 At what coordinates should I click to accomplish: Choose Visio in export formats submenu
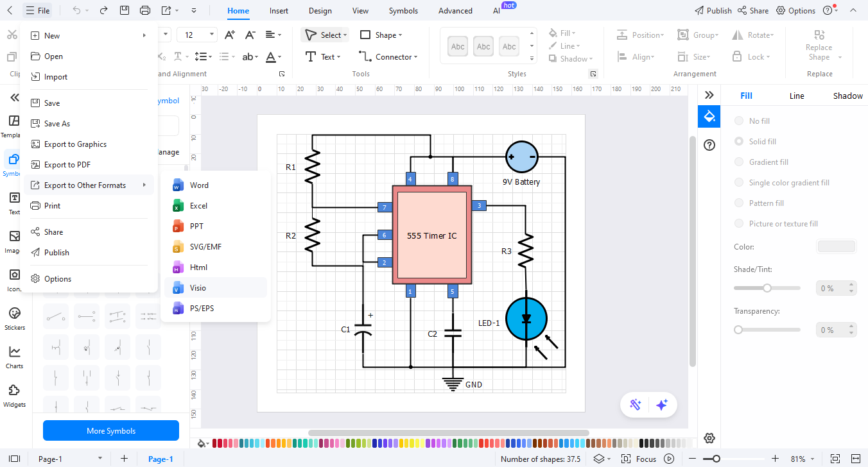point(216,287)
